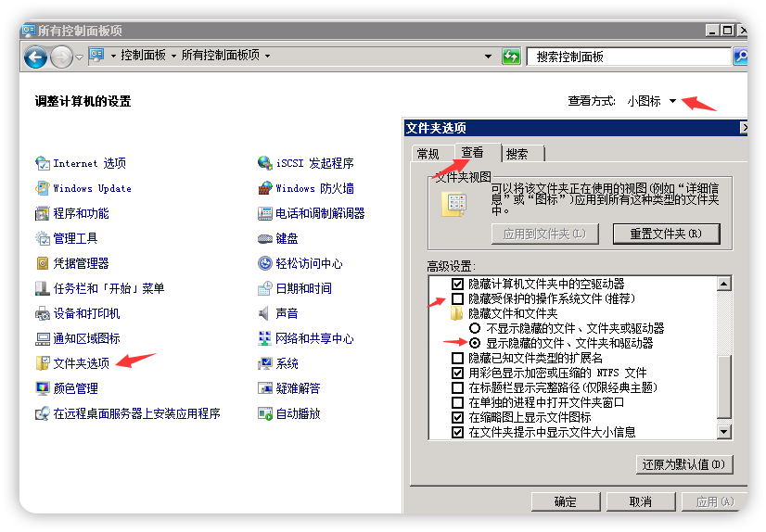Toggle 隐藏计算机文件夹中的空驱动器 checkbox
Screen dimensions: 766x532
point(457,284)
